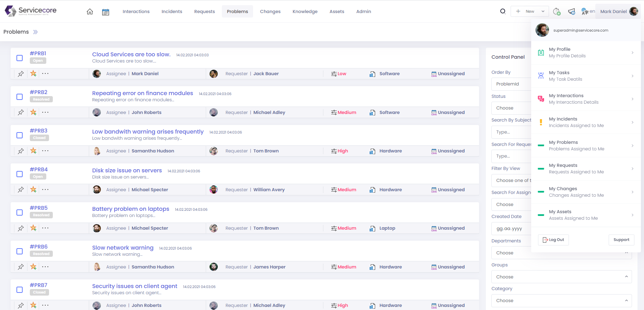Click the search magnifier icon
The width and height of the screenshot is (644, 310).
pyautogui.click(x=503, y=11)
